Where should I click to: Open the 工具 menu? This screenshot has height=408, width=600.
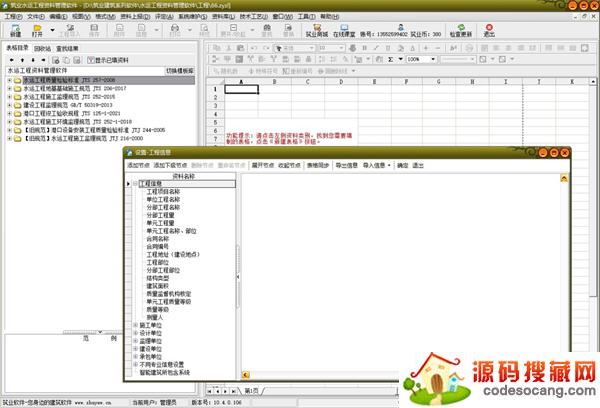tap(307, 16)
